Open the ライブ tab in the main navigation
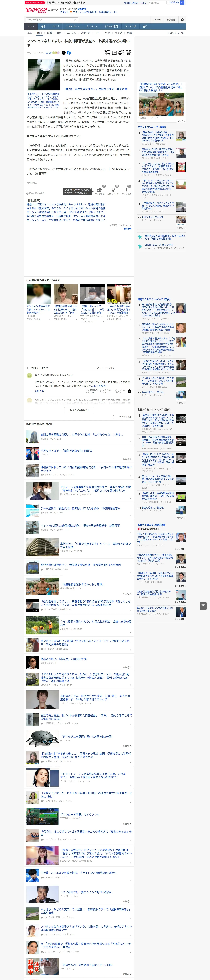 56,27
